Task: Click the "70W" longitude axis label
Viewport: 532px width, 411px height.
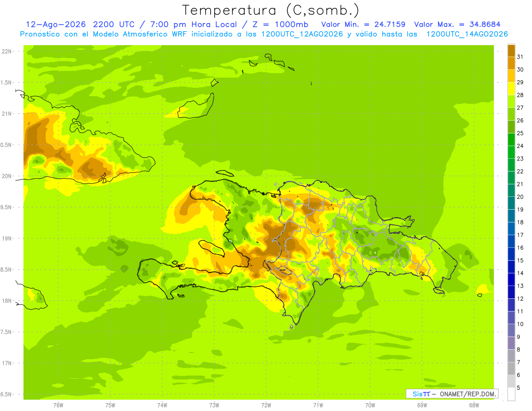Action: point(370,405)
